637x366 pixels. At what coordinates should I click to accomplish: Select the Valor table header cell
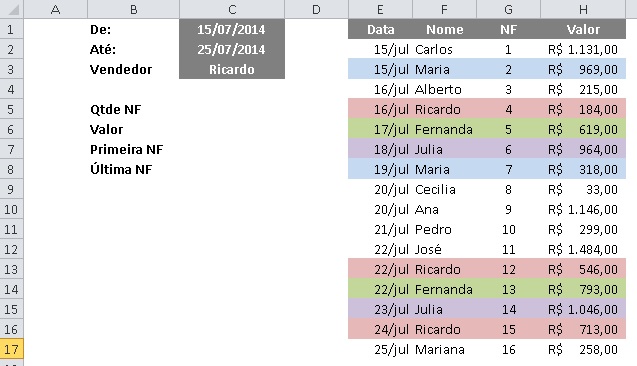[583, 29]
